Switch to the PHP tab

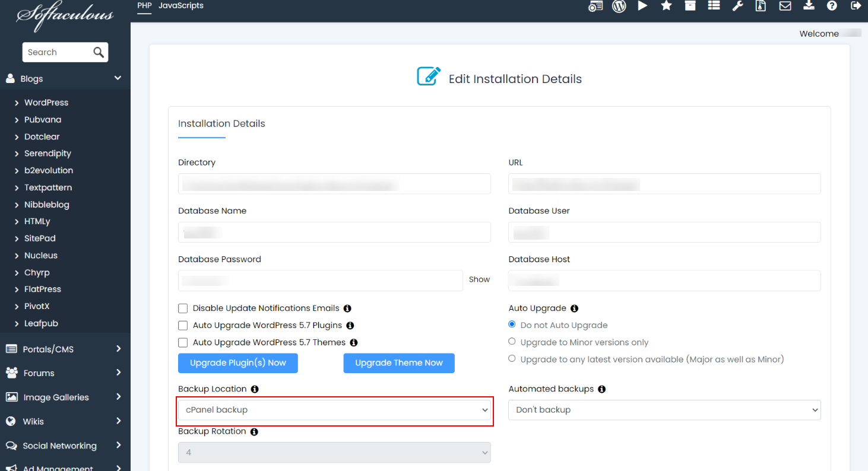coord(144,5)
